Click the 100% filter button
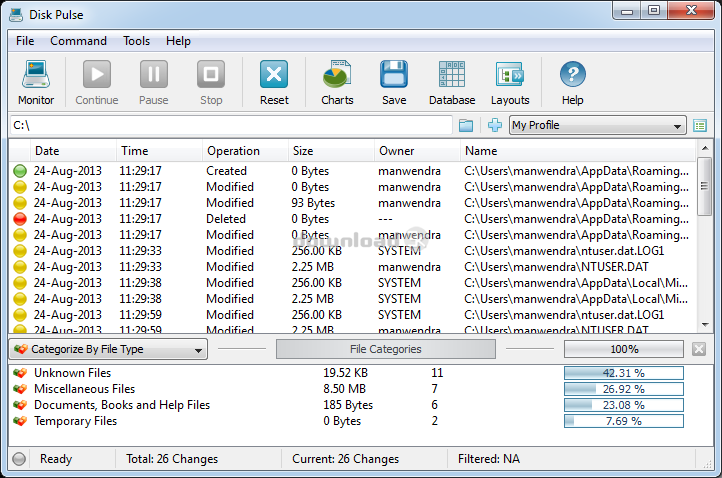Viewport: 722px width, 478px height. point(624,349)
